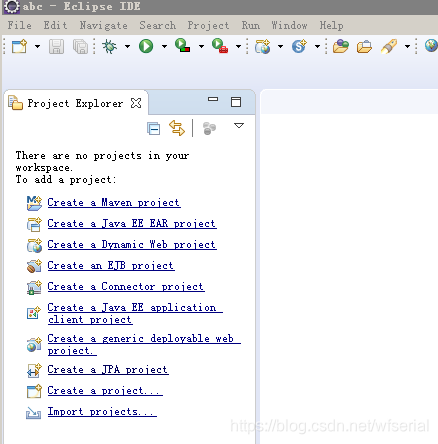
Task: Click the Search flashlight toolbar icon
Action: point(389,46)
